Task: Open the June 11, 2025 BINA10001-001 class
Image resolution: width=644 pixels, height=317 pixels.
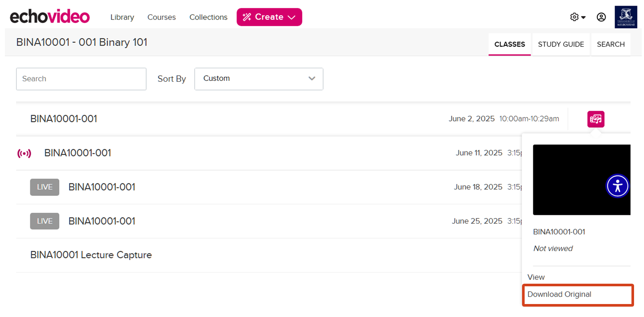Action: click(77, 153)
